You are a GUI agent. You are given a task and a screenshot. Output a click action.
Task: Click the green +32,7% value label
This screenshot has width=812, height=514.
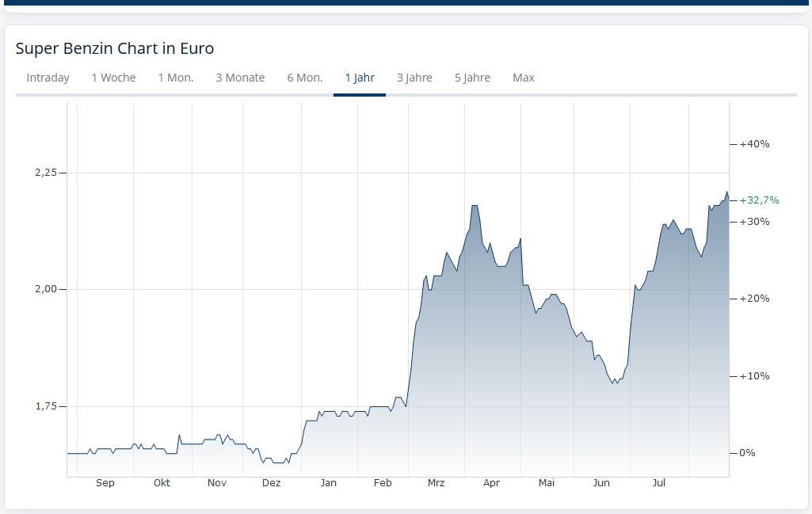(759, 200)
